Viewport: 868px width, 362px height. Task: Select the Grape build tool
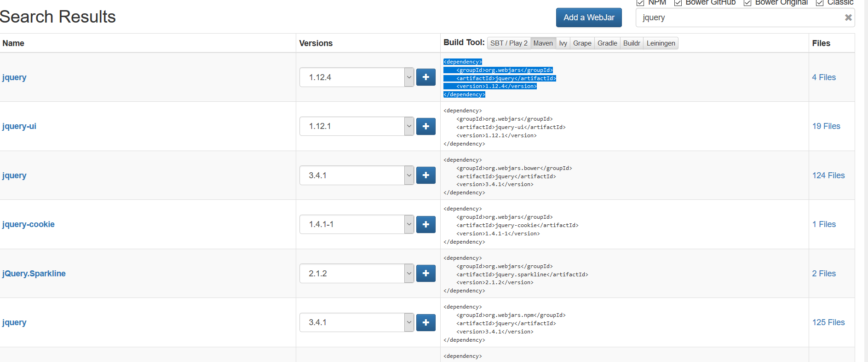tap(582, 43)
